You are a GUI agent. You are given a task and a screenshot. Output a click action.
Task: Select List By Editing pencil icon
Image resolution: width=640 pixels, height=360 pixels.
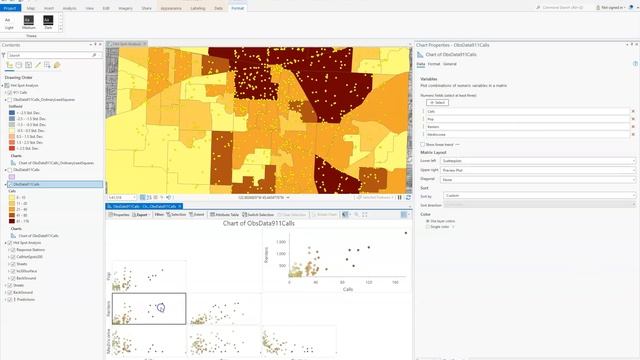tap(38, 65)
